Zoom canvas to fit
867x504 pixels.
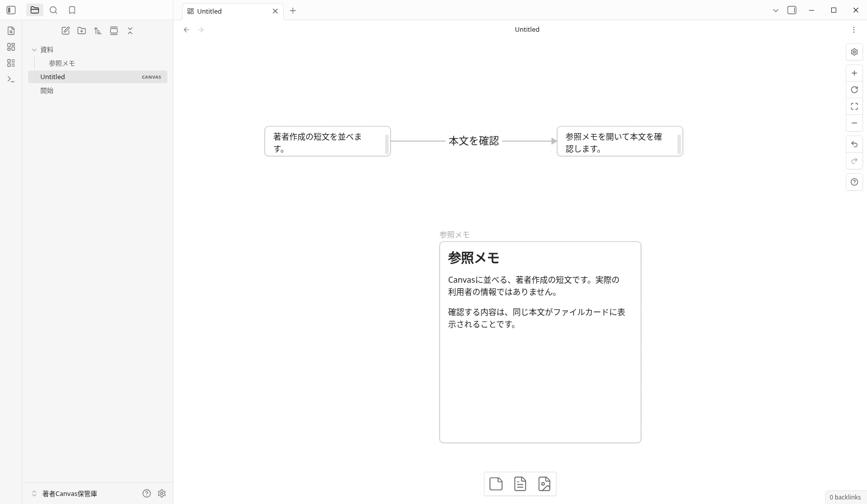(x=854, y=106)
